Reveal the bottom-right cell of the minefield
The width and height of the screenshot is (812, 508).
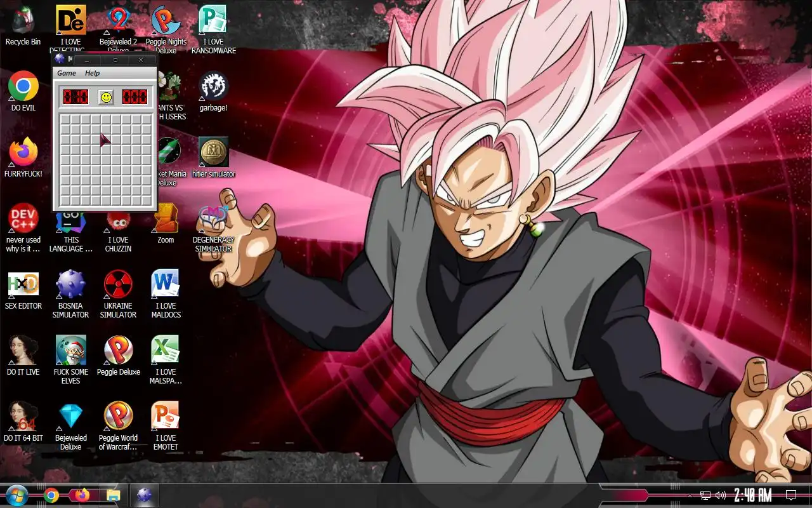pos(147,201)
